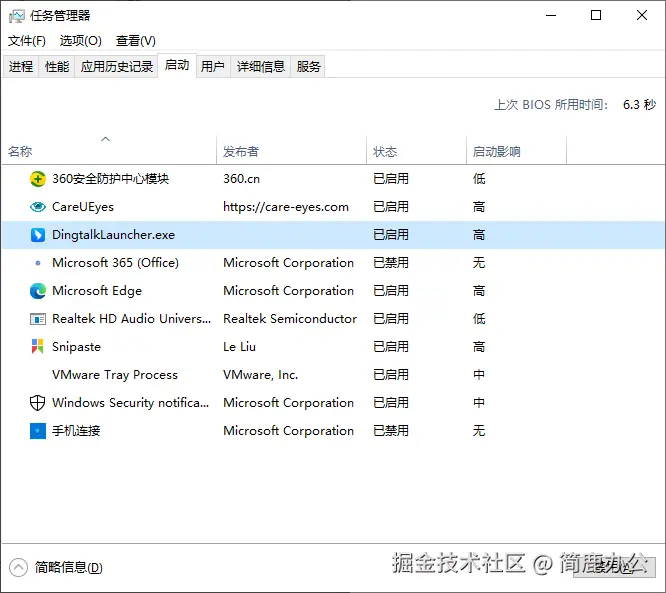Screen dimensions: 666x593
Task: Select Realtek HD Audio Univers... entry
Action: coord(131,319)
